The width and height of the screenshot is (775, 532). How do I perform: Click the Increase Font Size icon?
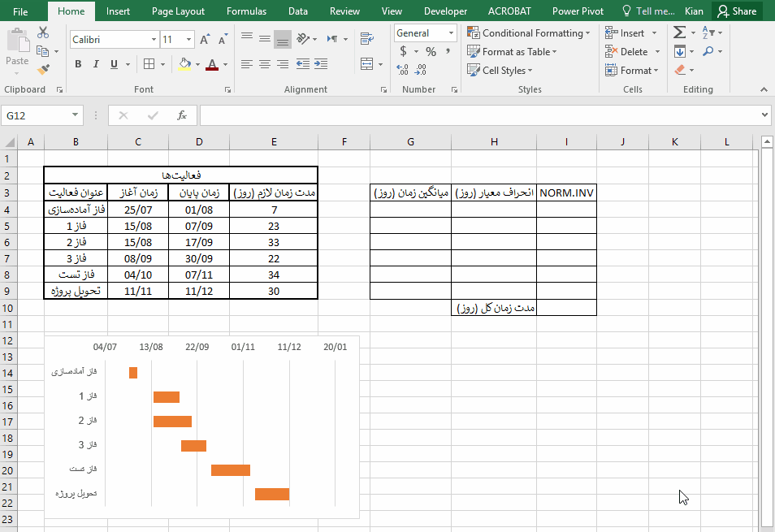[205, 39]
